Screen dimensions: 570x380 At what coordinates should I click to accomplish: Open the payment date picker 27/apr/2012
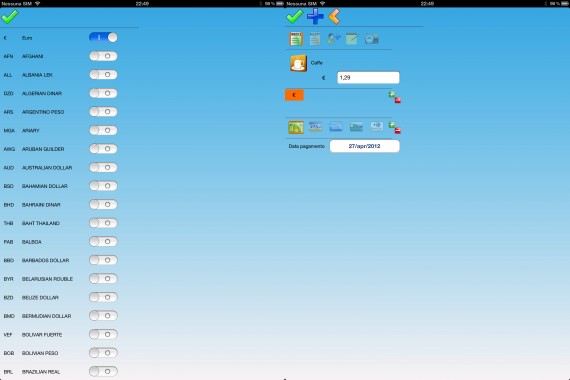coord(364,146)
